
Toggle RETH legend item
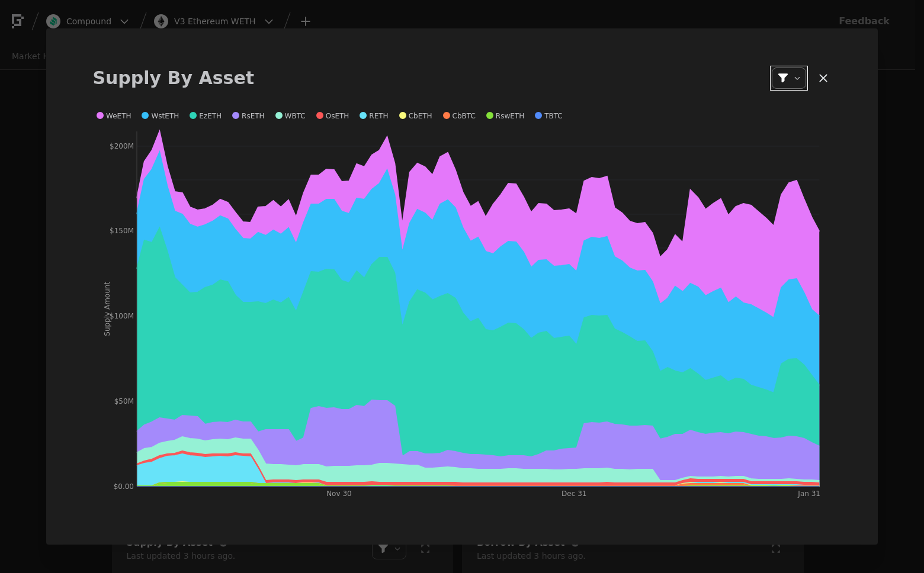[374, 116]
